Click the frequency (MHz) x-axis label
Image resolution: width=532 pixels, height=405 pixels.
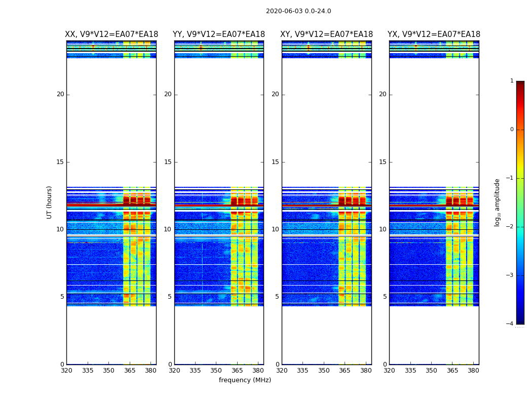click(x=245, y=380)
